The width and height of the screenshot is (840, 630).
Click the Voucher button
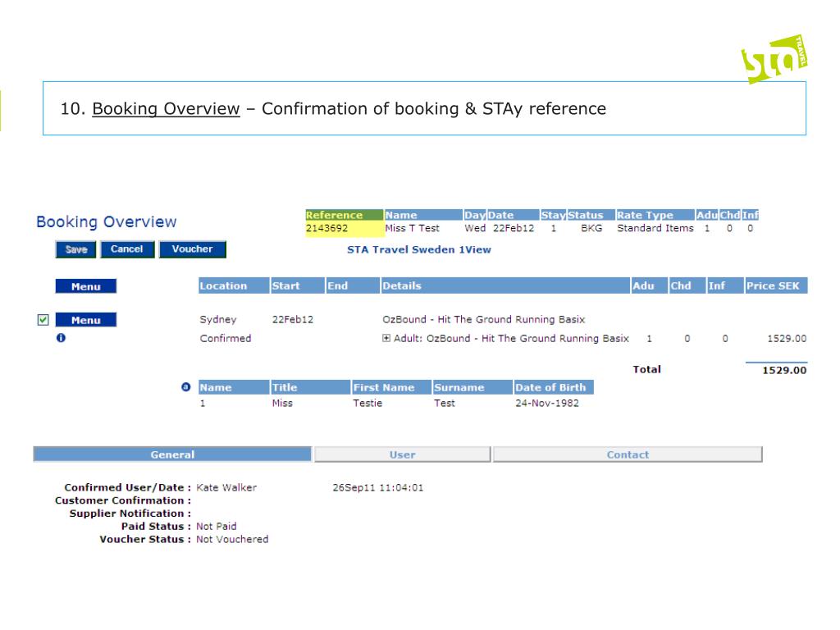tap(192, 249)
